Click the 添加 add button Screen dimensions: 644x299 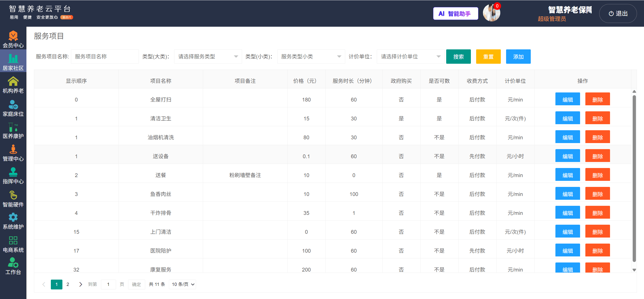(x=518, y=57)
